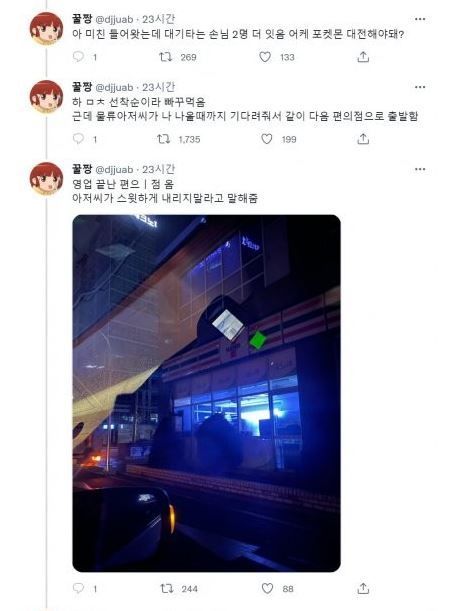This screenshot has height=611, width=450.
Task: Reply to the third tweet with photo
Action: [x=78, y=588]
